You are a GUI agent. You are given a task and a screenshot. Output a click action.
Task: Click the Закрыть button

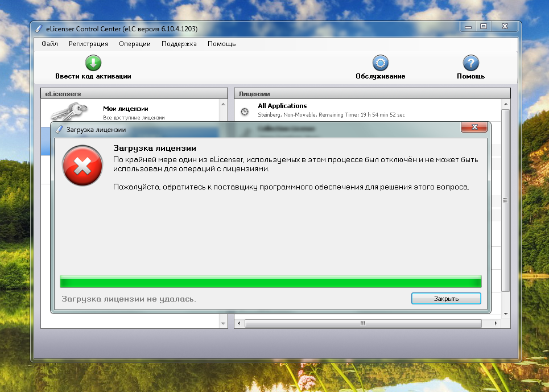(x=446, y=299)
